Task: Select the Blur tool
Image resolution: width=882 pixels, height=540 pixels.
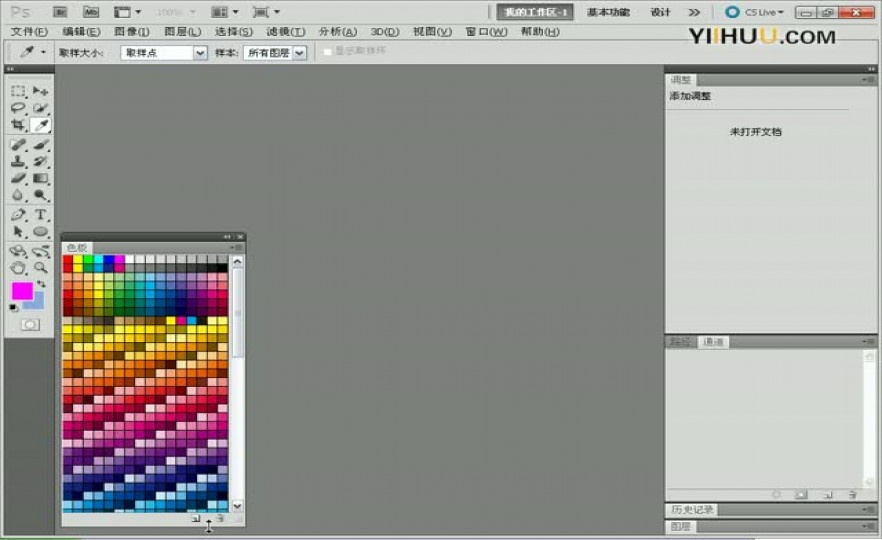Action: 18,196
